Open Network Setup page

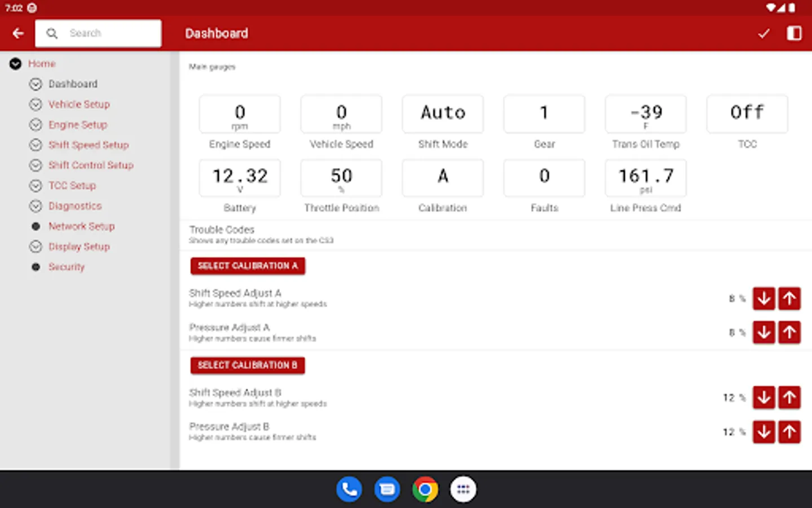(x=81, y=226)
